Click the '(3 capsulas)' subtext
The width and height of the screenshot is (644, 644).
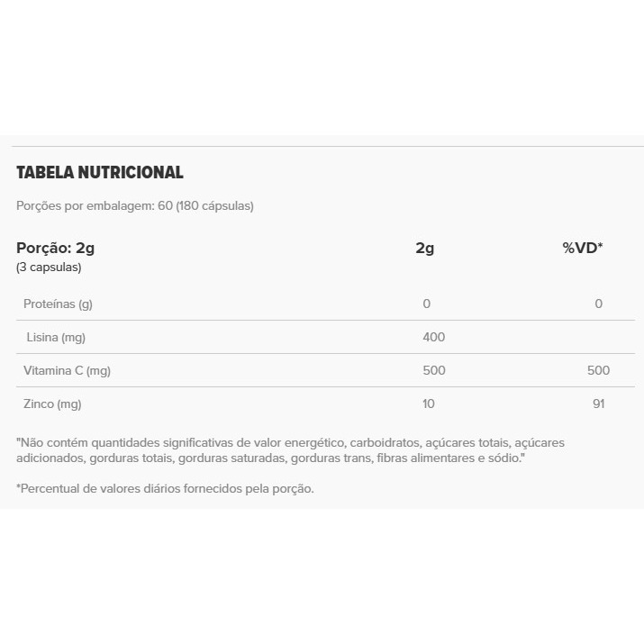pos(49,268)
